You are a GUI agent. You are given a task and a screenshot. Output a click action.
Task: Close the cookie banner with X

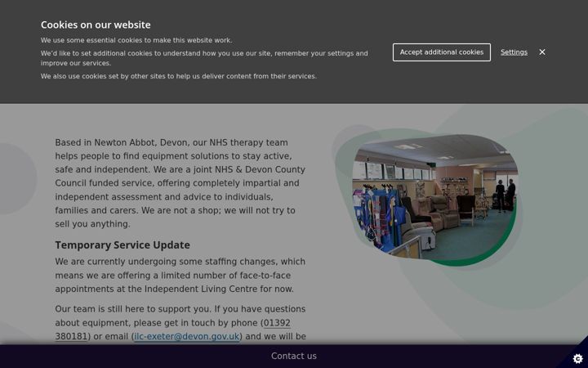542,52
